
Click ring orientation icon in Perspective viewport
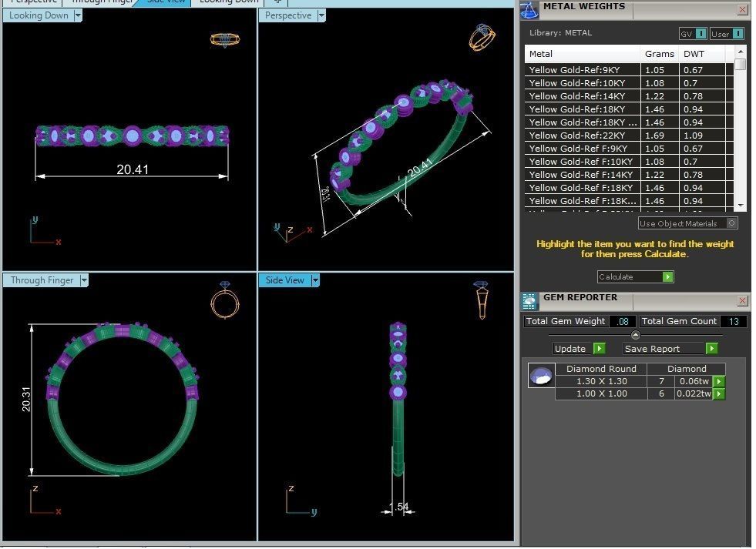[x=482, y=38]
